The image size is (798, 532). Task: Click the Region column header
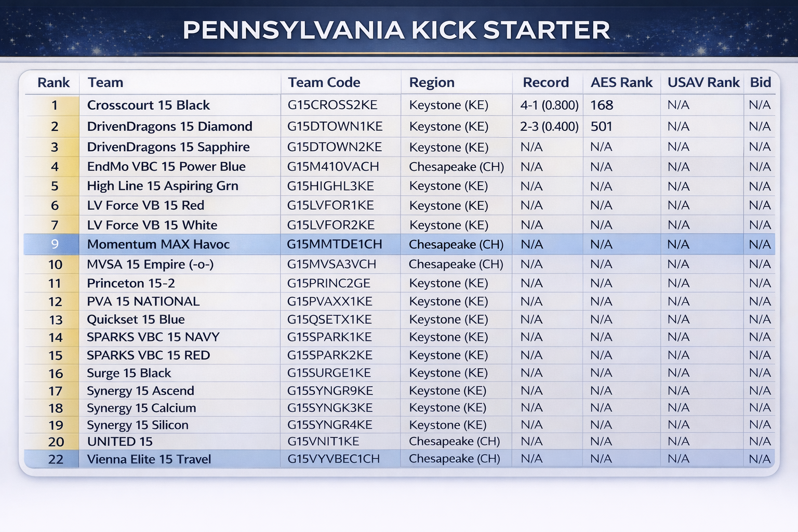click(432, 83)
